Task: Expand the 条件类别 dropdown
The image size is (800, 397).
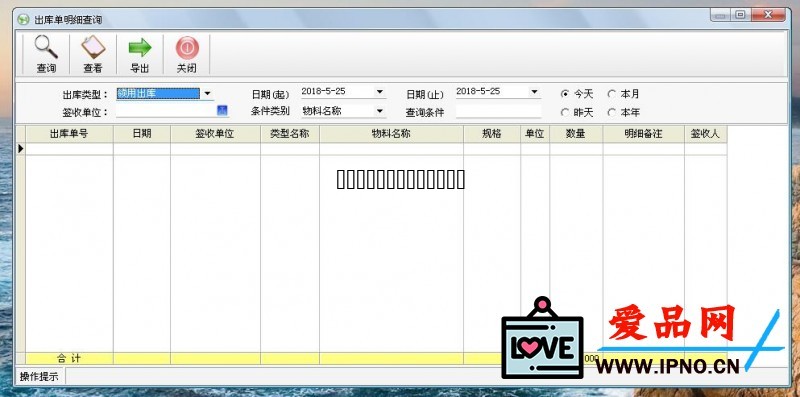Action: (x=379, y=111)
